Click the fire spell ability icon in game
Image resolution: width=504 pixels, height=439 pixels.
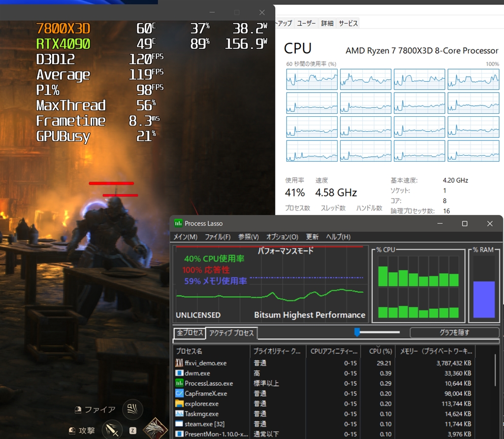[x=132, y=409]
